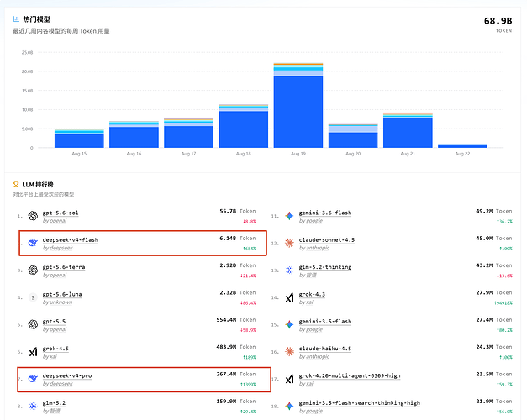Open the grok-4.20-multi-agent-0309-high model link
This screenshot has height=420, width=527.
click(350, 376)
